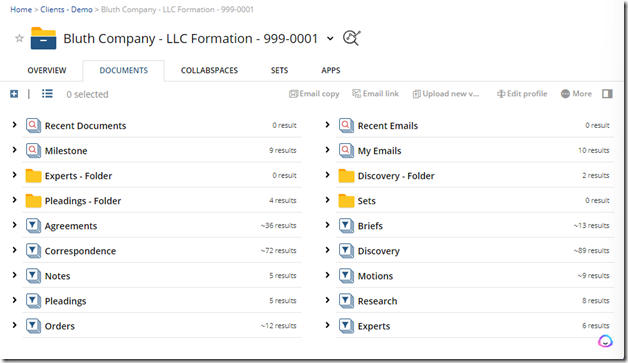Select the Documents tab
The image size is (628, 363).
[x=123, y=71]
